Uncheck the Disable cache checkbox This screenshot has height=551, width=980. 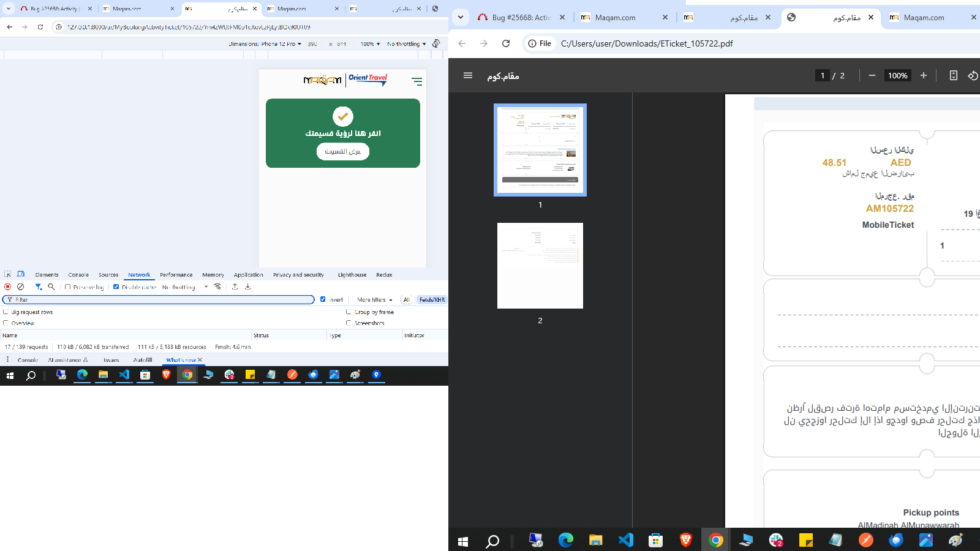116,287
